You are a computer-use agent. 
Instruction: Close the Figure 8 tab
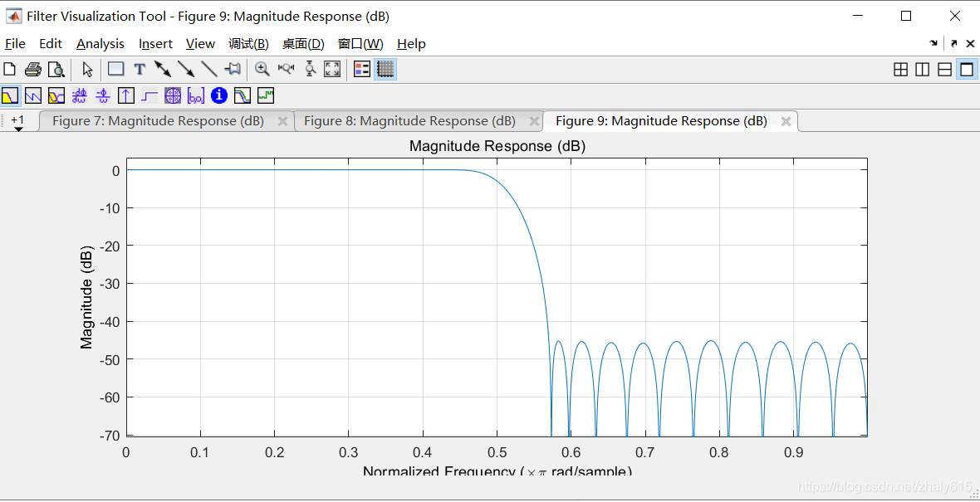pyautogui.click(x=534, y=122)
